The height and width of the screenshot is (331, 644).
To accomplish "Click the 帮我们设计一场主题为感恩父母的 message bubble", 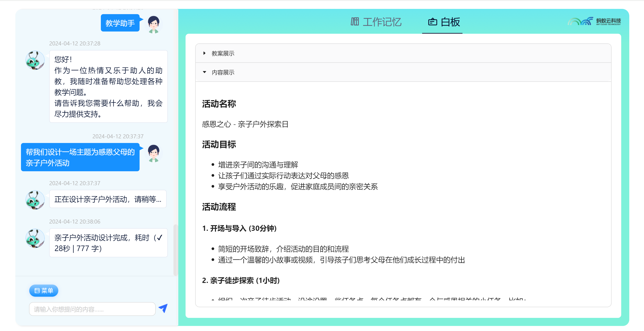I will pos(80,157).
